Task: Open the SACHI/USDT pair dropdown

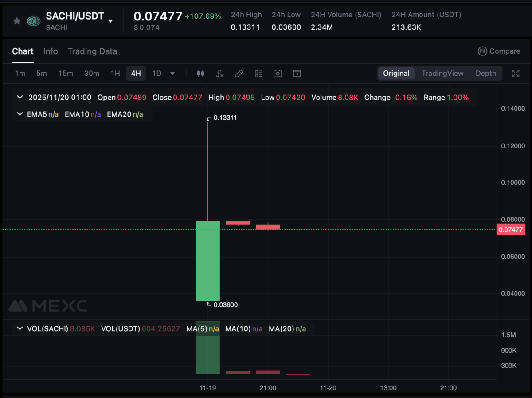Action: point(110,21)
